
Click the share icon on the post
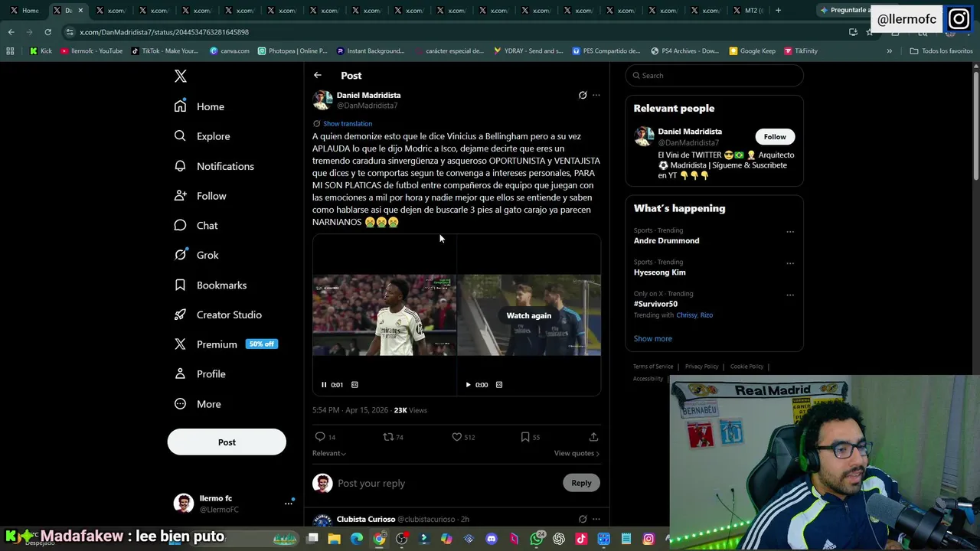click(x=593, y=437)
